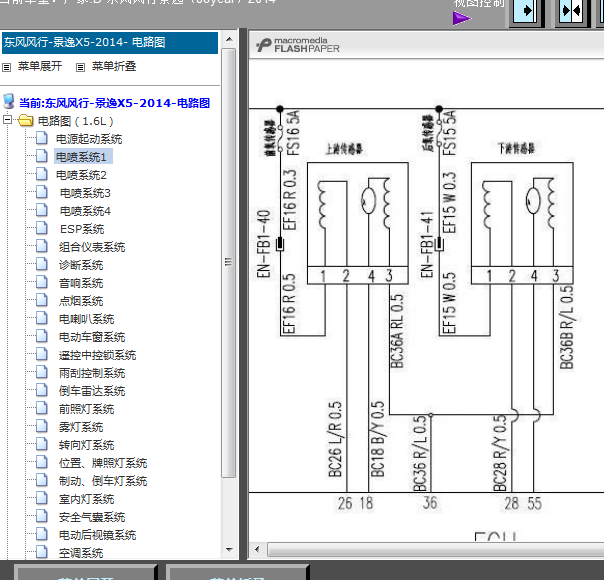Open 电喷系统4 diagram
Viewport: 604px width, 580px height.
[85, 211]
